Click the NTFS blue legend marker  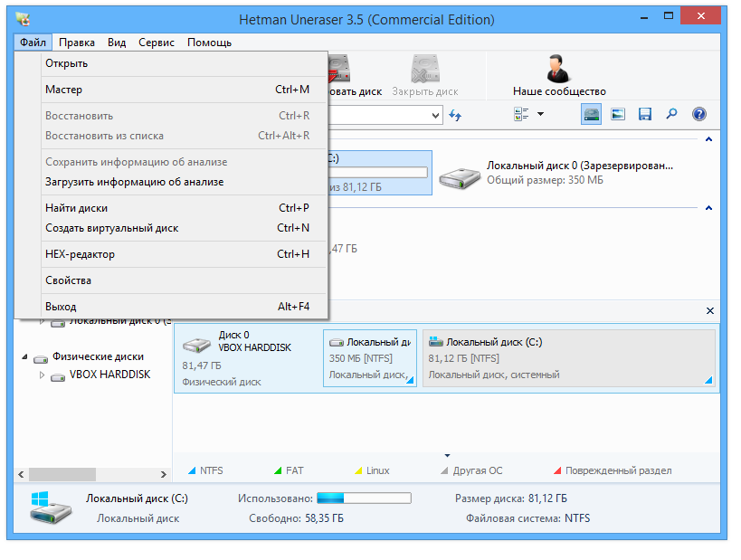point(192,470)
